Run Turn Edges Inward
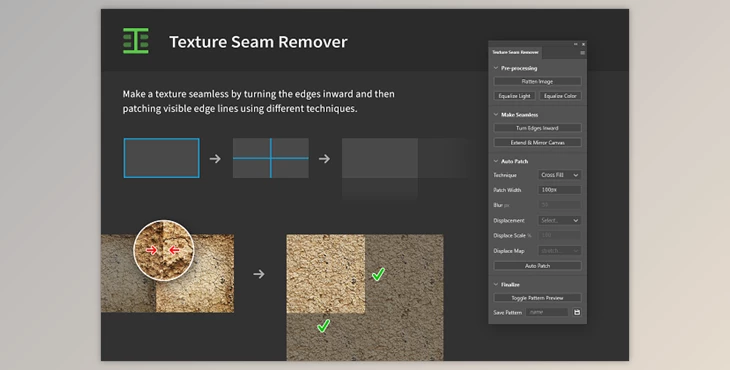The image size is (730, 370). click(537, 128)
